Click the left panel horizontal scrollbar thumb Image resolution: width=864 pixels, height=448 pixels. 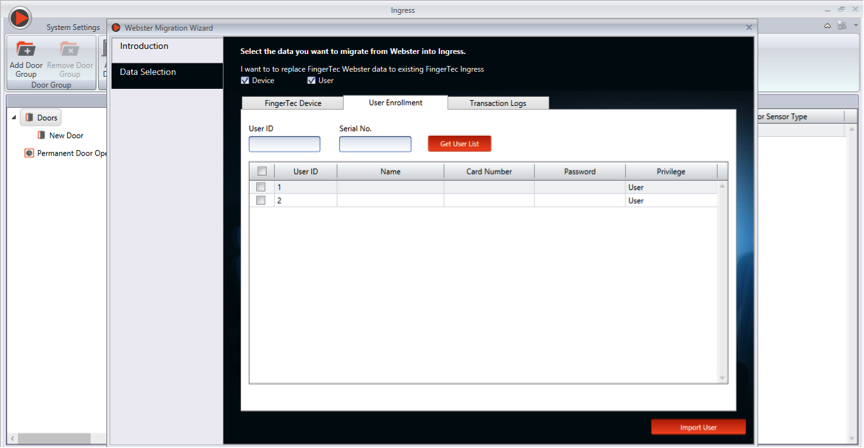click(x=53, y=439)
